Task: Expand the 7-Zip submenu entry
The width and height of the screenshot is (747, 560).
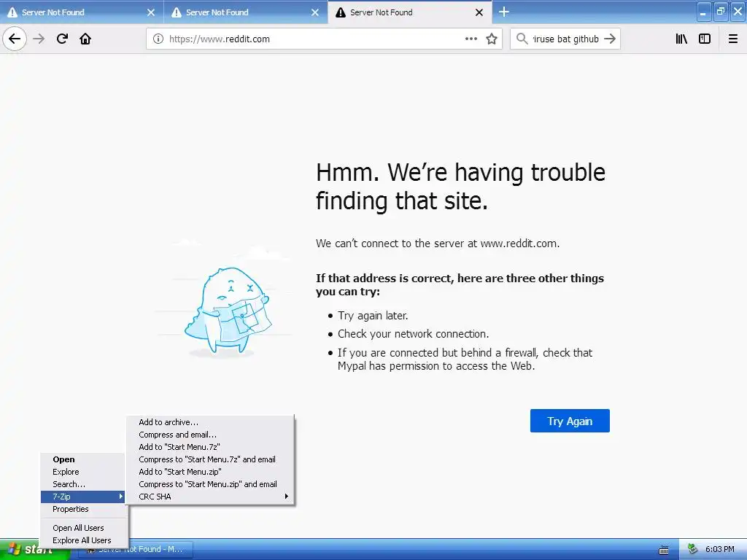Action: coord(83,497)
